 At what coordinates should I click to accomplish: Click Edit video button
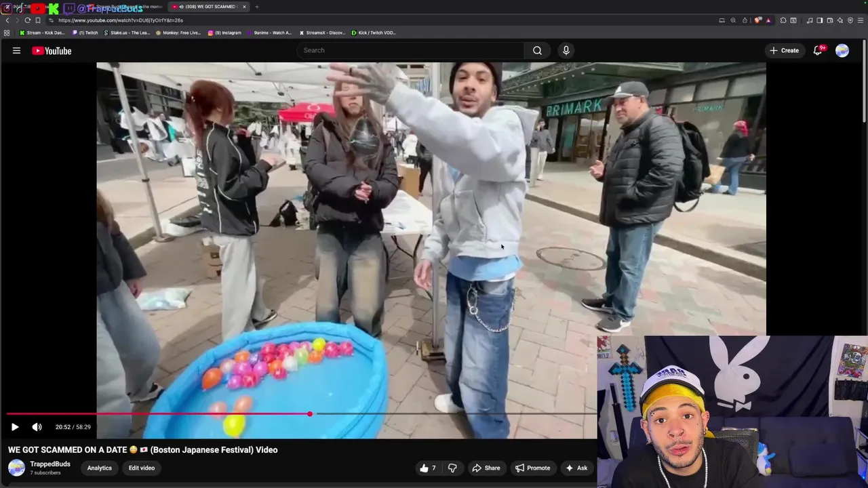(x=142, y=468)
